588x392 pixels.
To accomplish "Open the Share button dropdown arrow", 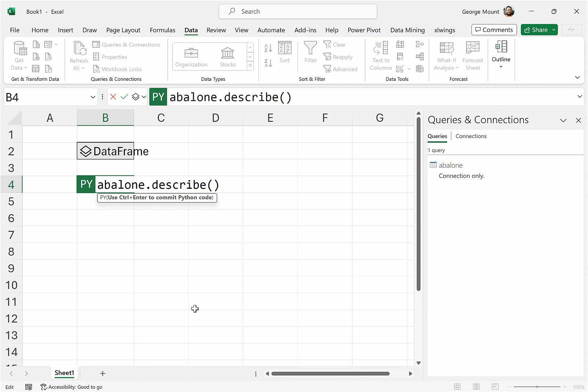I will click(x=554, y=30).
